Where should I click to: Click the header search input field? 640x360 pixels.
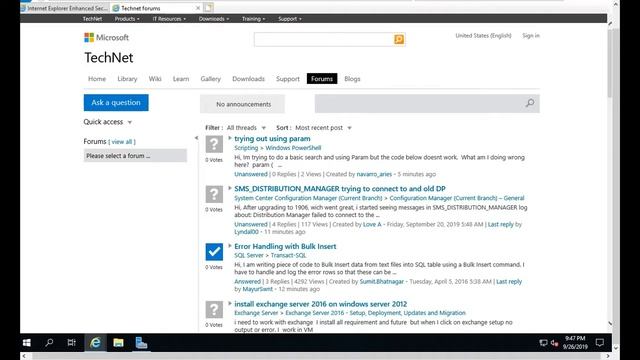tap(324, 39)
